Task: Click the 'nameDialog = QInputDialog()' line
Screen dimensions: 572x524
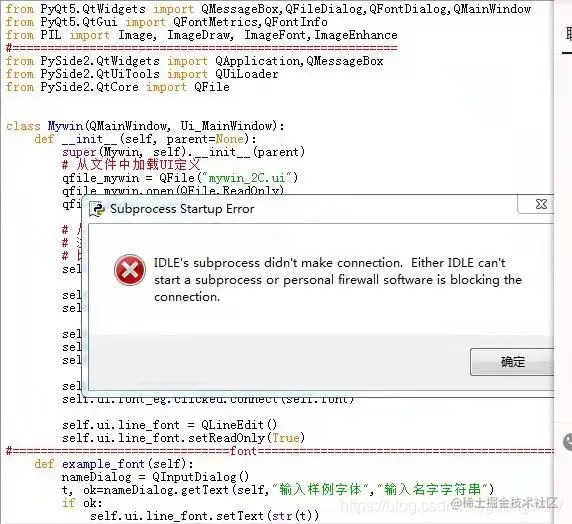Action: [x=155, y=477]
